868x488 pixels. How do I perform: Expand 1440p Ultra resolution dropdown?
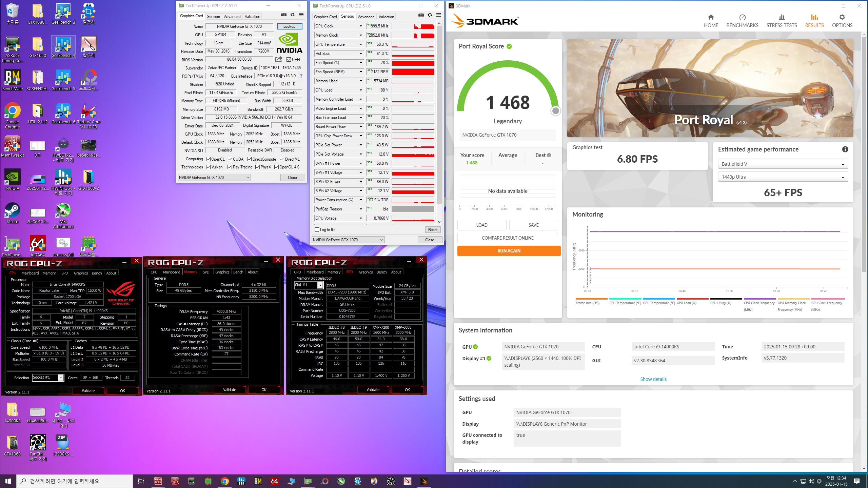click(783, 177)
